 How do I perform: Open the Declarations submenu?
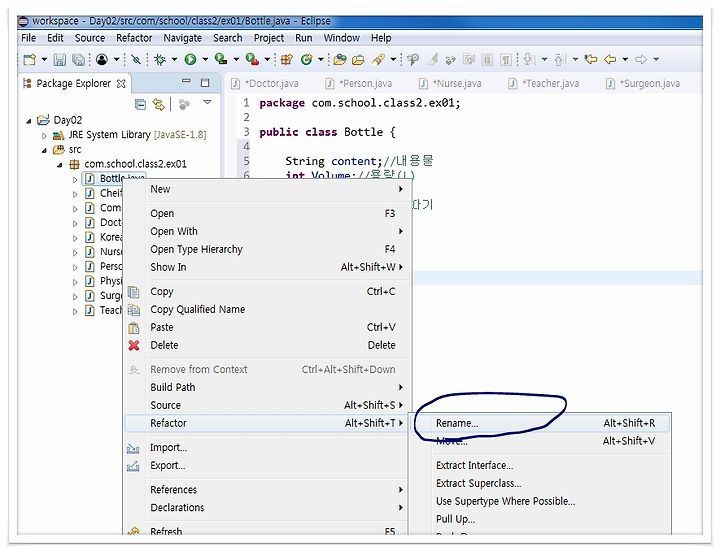pyautogui.click(x=267, y=508)
